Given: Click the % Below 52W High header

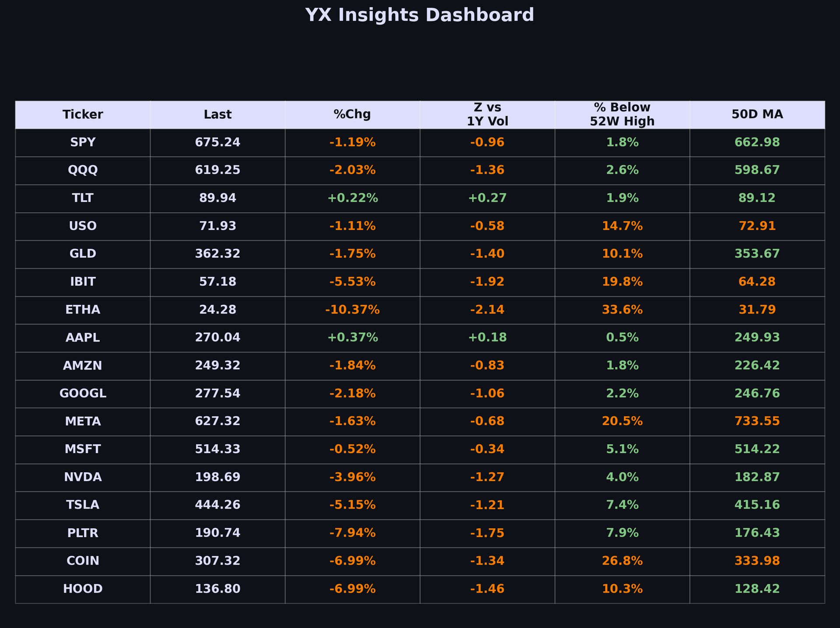Looking at the screenshot, I should (x=622, y=115).
